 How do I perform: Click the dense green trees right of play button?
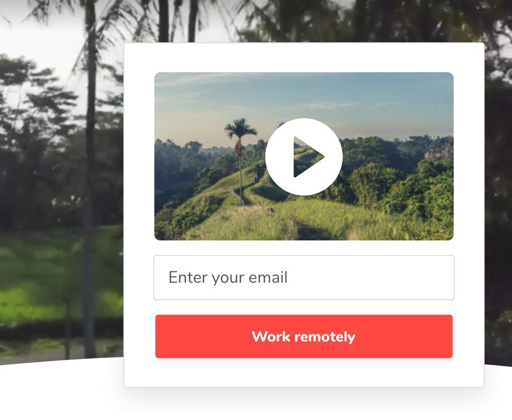pyautogui.click(x=398, y=176)
